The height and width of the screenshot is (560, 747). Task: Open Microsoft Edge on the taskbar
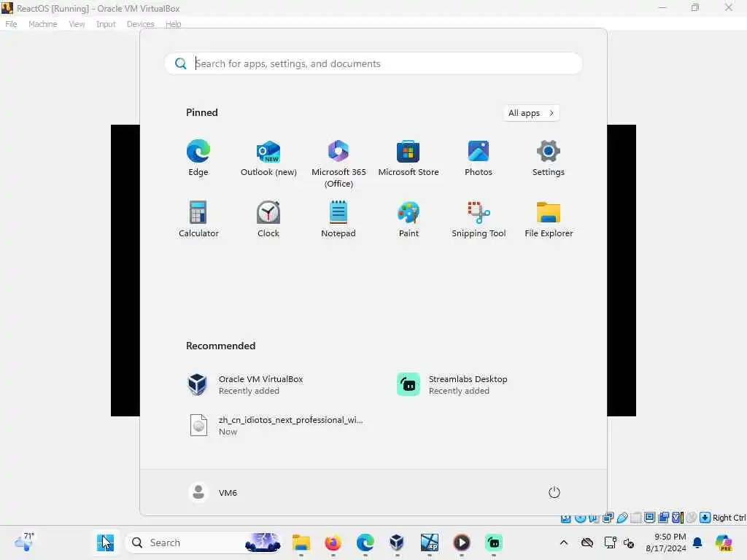point(365,542)
